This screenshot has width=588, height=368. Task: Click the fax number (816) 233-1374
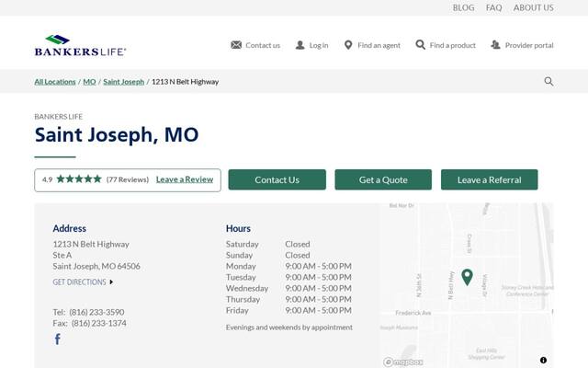[x=99, y=323]
